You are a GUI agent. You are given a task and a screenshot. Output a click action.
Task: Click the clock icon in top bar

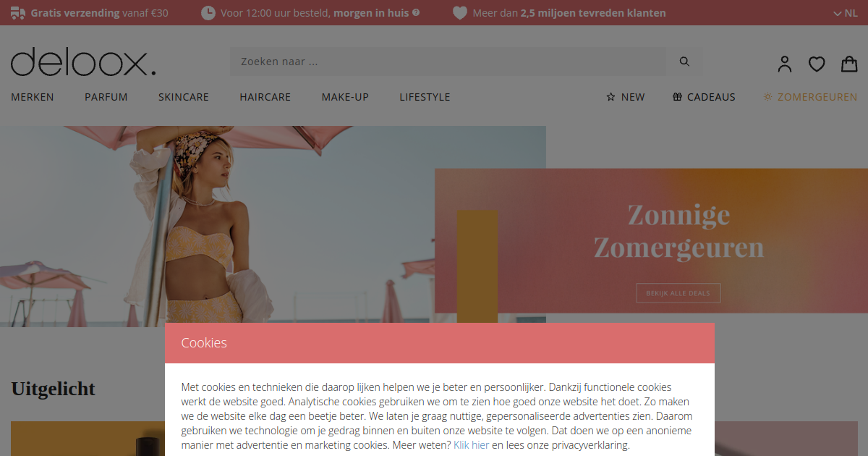click(208, 13)
